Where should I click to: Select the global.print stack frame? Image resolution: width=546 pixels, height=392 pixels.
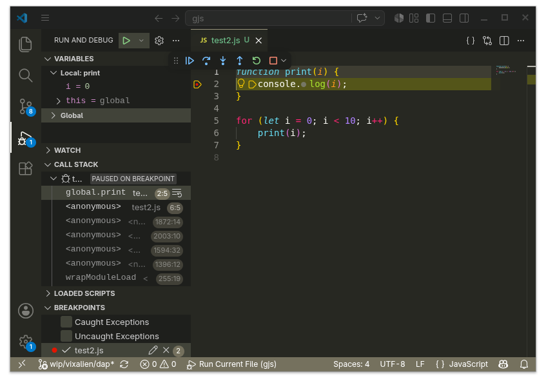coord(116,193)
